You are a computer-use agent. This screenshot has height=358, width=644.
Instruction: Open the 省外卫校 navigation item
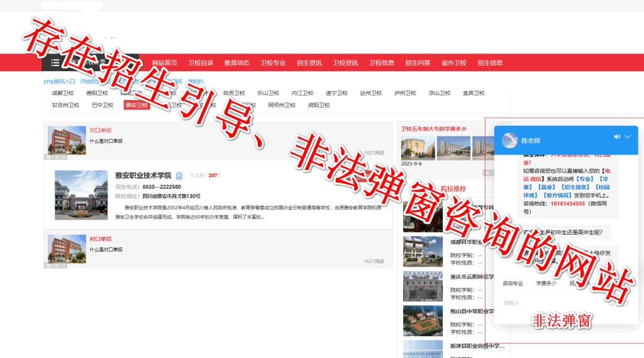(453, 63)
